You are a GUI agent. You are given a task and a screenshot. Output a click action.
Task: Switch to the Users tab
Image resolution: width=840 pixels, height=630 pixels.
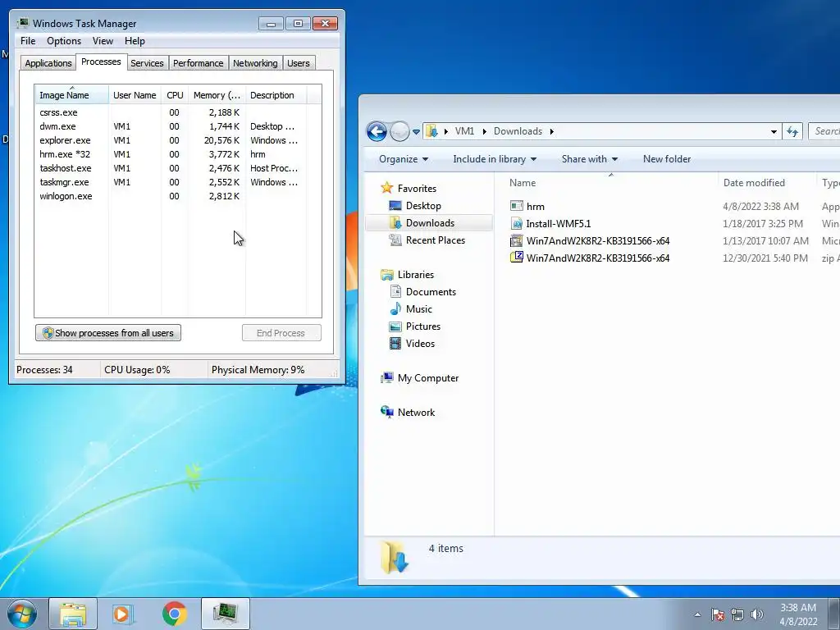click(299, 63)
